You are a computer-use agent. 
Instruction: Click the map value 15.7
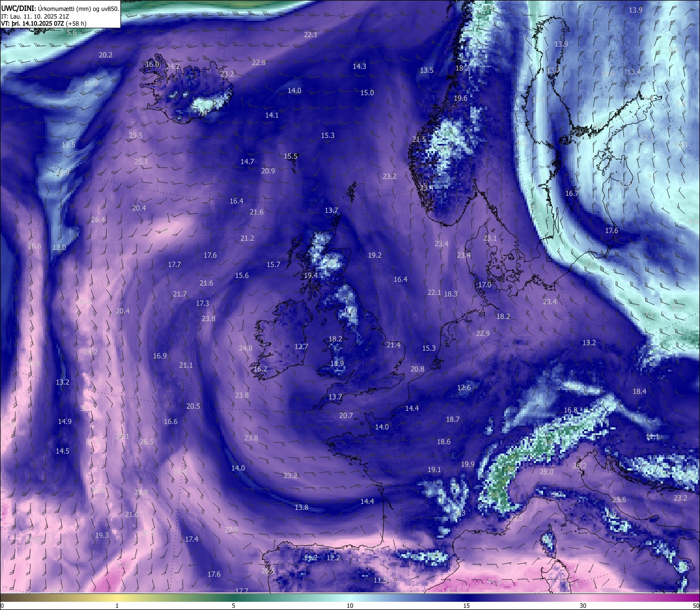[x=273, y=265]
